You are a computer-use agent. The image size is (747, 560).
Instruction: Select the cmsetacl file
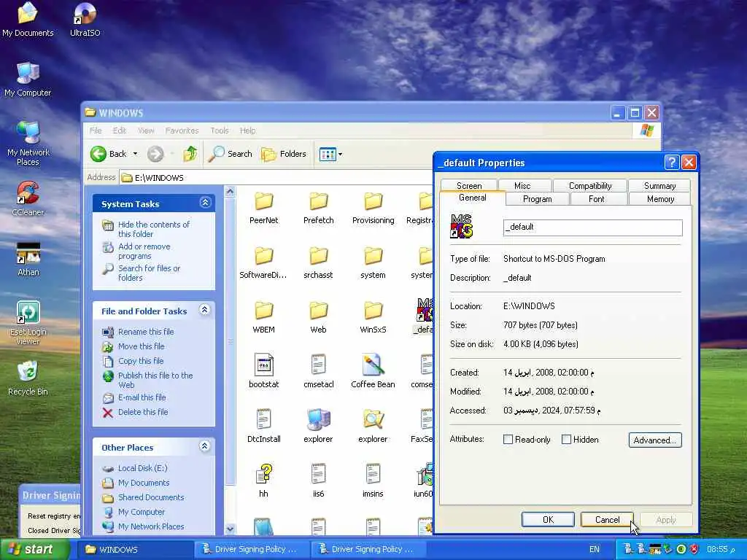pos(318,371)
